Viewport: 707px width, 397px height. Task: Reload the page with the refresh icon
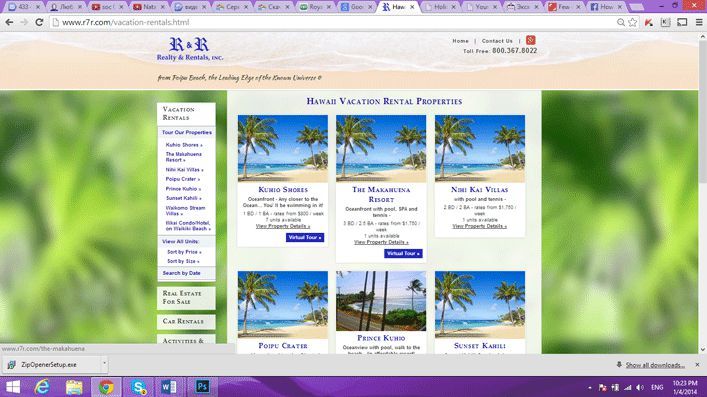[39, 22]
